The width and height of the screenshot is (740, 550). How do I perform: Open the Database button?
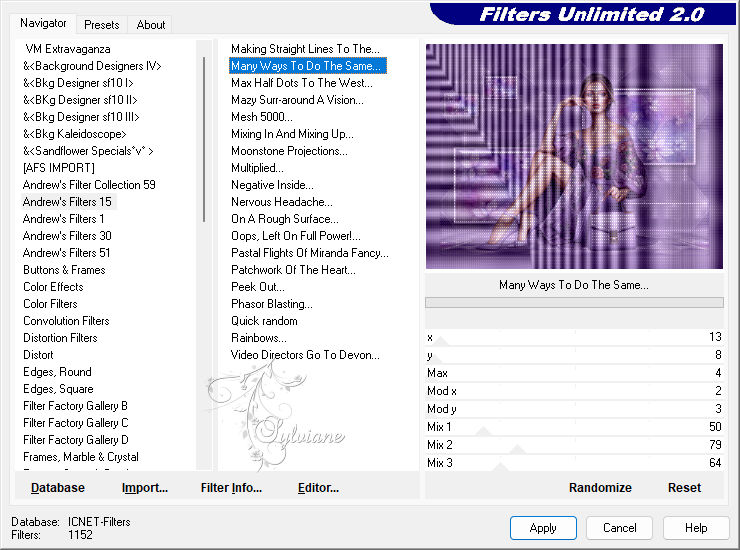58,488
